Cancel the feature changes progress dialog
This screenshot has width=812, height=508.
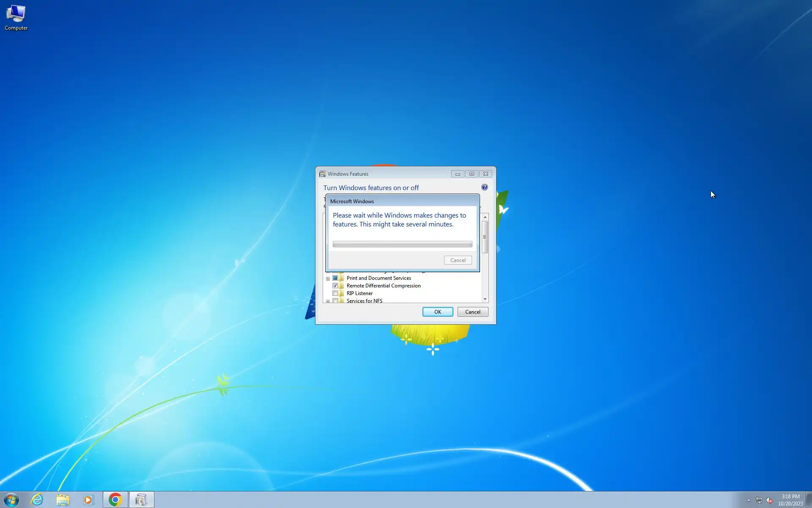(x=458, y=260)
